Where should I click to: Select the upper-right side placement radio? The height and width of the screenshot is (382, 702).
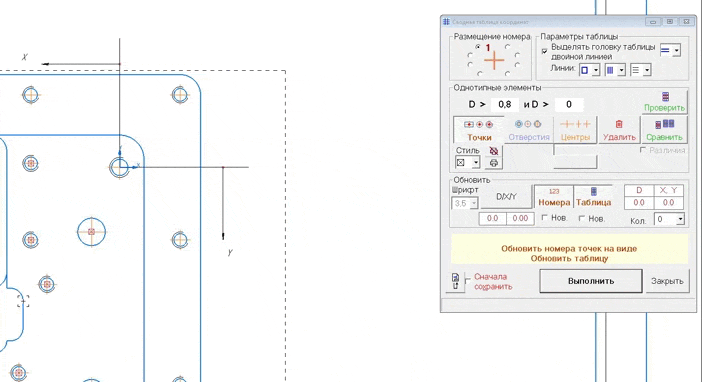[x=517, y=56]
